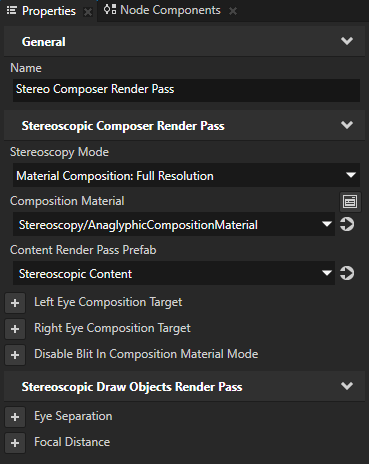Open the Stereoscopy Mode dropdown
The image size is (369, 464).
[x=186, y=175]
